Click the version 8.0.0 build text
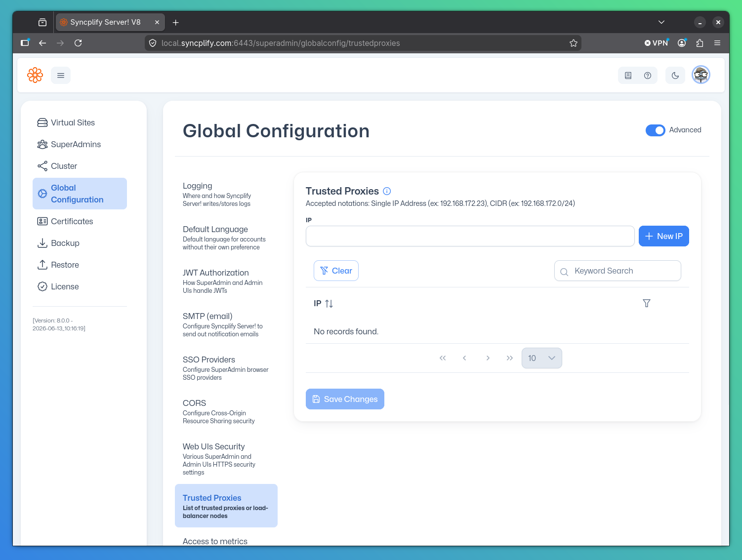Image resolution: width=742 pixels, height=560 pixels. [59, 324]
